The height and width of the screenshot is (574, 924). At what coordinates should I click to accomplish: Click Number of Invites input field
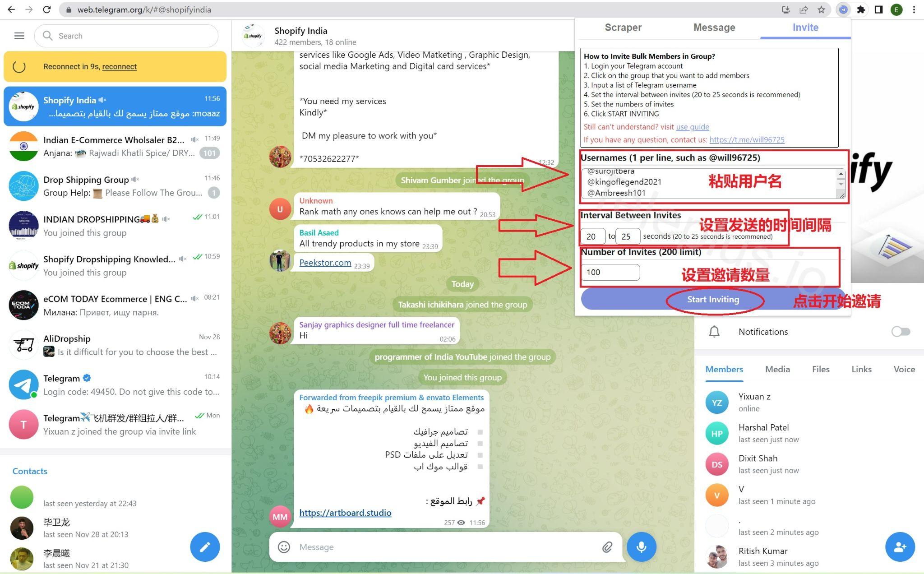(610, 271)
